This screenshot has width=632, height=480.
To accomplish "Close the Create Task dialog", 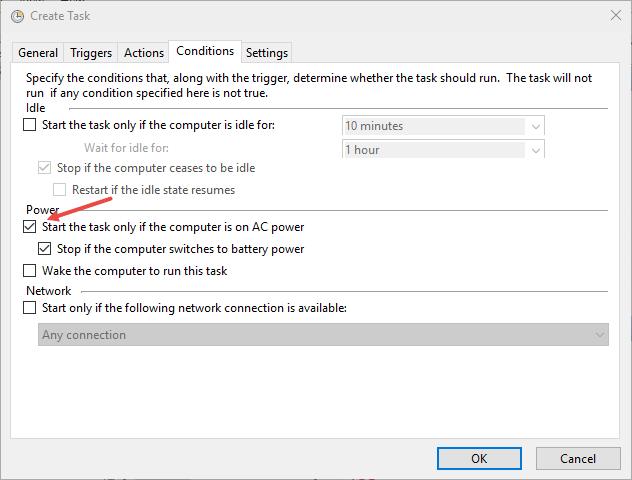I will pos(612,15).
